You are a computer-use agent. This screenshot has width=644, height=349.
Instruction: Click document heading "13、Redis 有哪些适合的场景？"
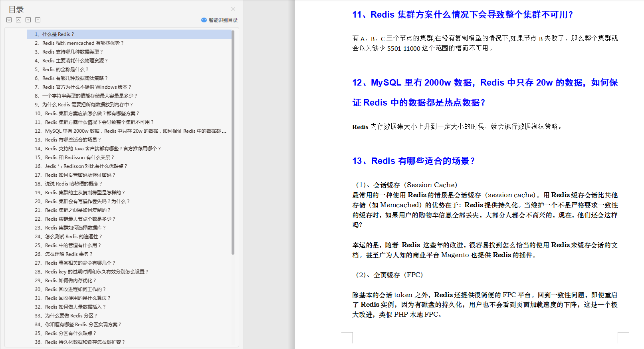(414, 161)
